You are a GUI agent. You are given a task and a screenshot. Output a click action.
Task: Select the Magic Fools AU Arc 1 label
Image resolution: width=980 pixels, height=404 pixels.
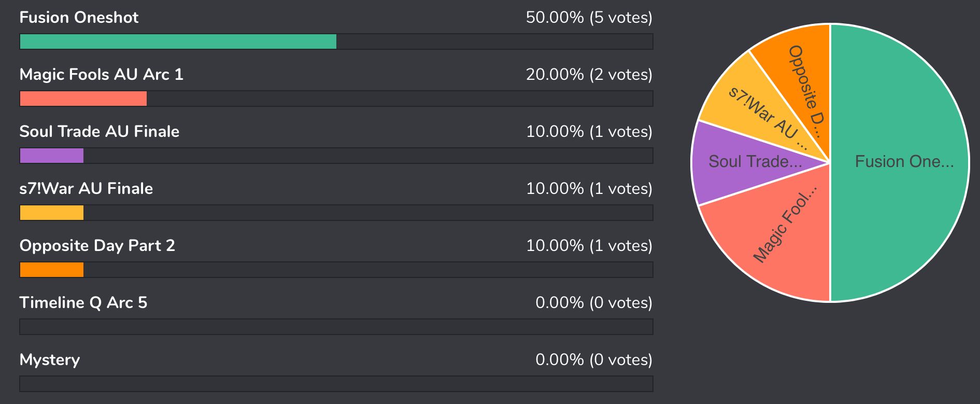click(x=102, y=75)
